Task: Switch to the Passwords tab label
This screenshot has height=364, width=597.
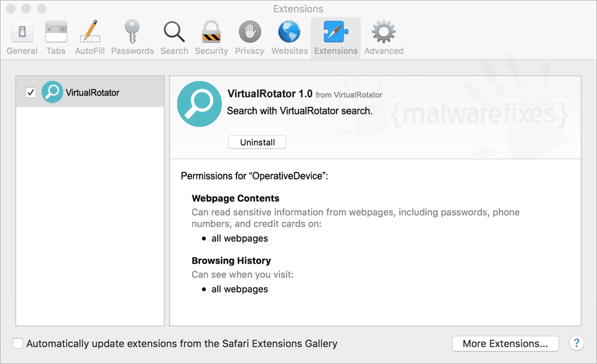Action: coord(133,51)
